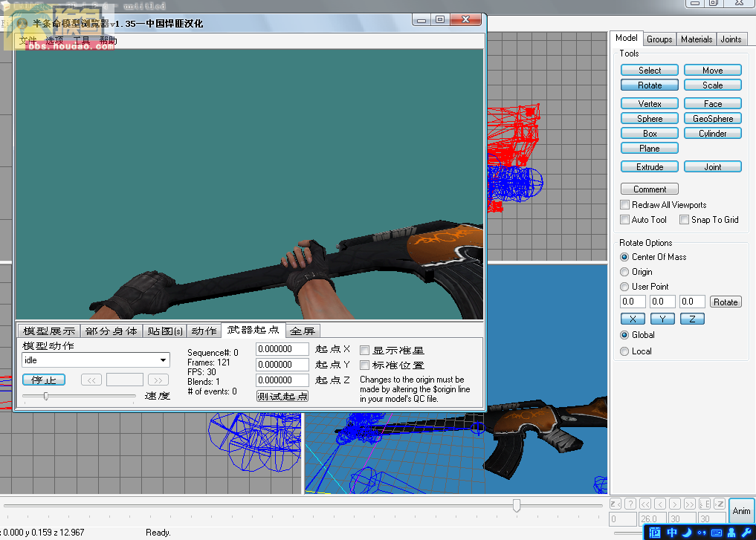Viewport: 756px width, 540px height.
Task: Click the '>Z' timeline button next to Anim
Action: point(720,504)
